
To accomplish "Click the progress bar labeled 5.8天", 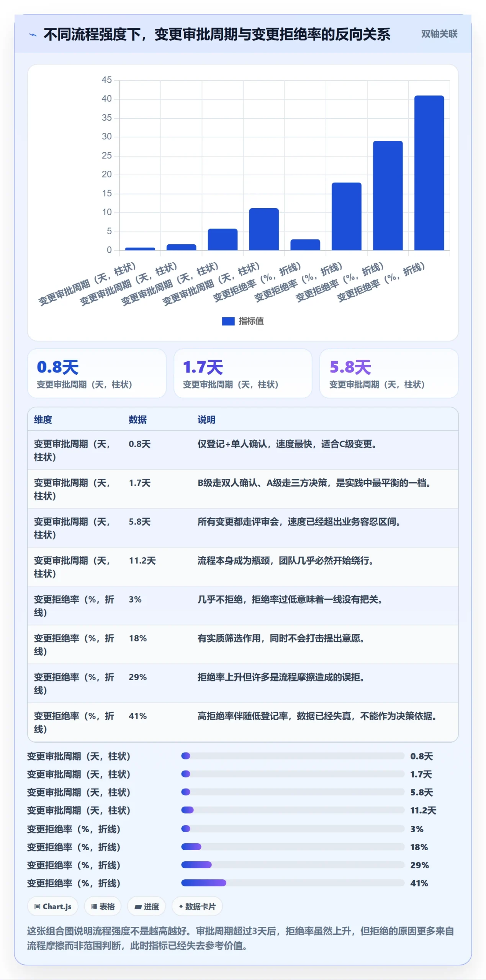I will click(x=293, y=792).
